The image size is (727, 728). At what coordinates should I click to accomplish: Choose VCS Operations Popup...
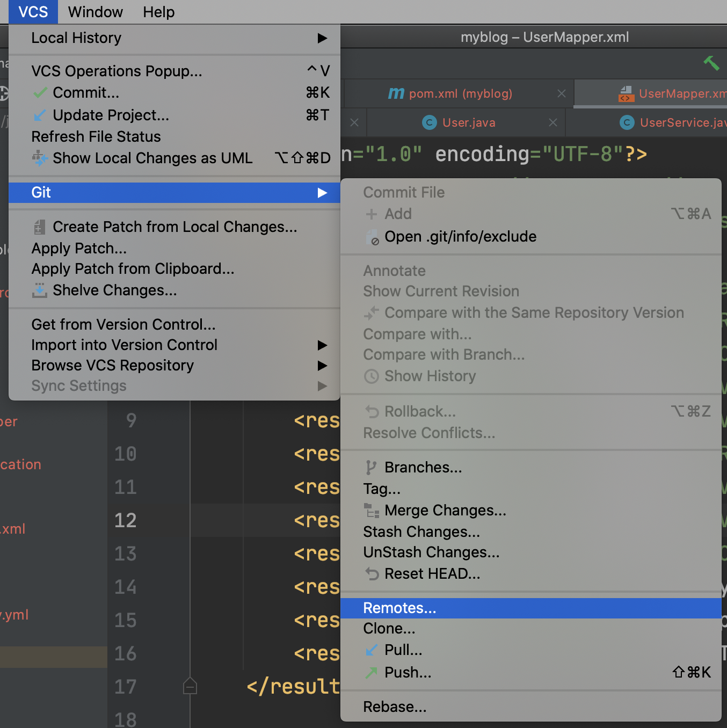pos(175,71)
